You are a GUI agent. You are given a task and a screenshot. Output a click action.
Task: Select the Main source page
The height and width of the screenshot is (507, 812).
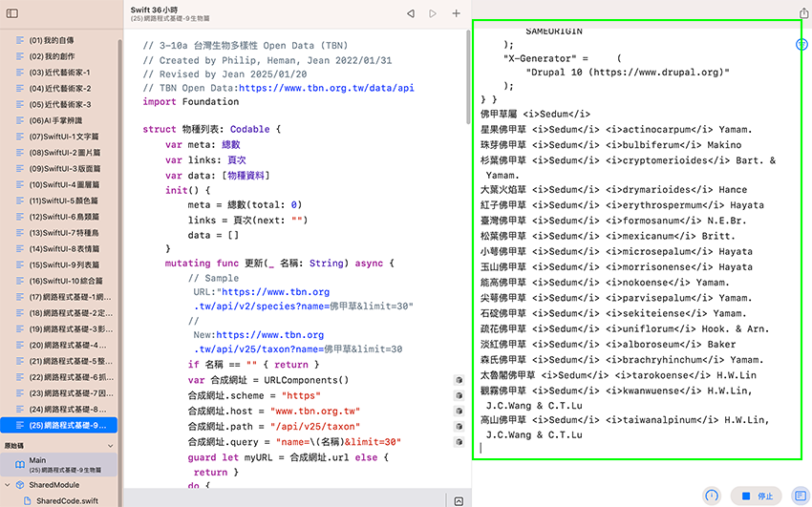point(57,465)
